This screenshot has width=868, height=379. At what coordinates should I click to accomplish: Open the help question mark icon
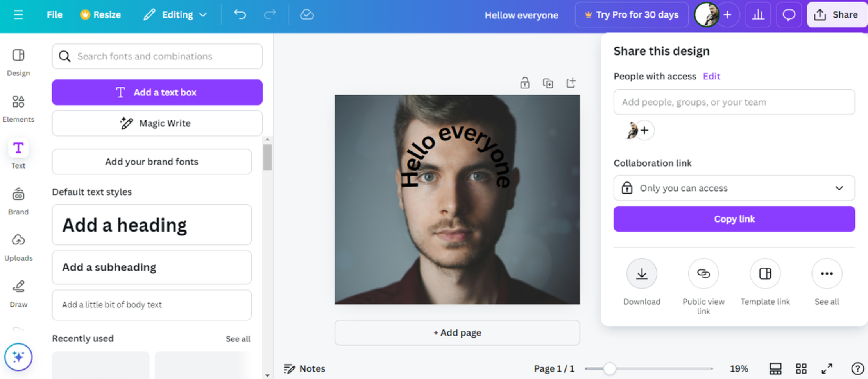click(857, 368)
